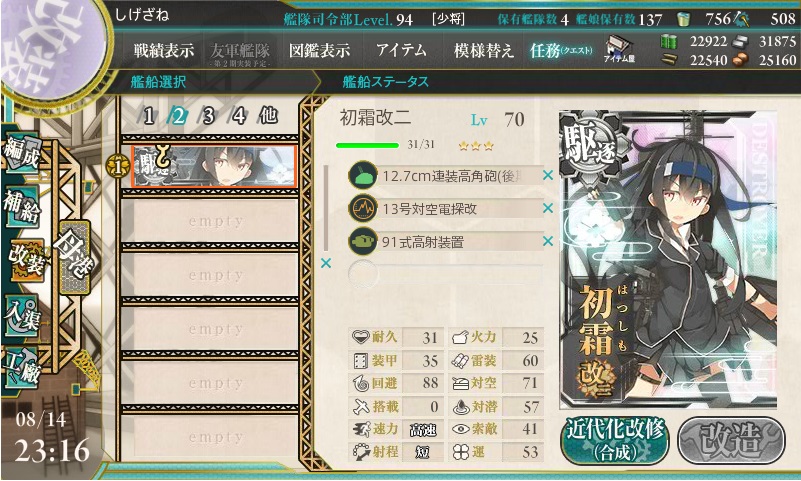This screenshot has height=481, width=801.
Task: Remove the 91式高射装置 equipment with X
Action: coord(548,240)
